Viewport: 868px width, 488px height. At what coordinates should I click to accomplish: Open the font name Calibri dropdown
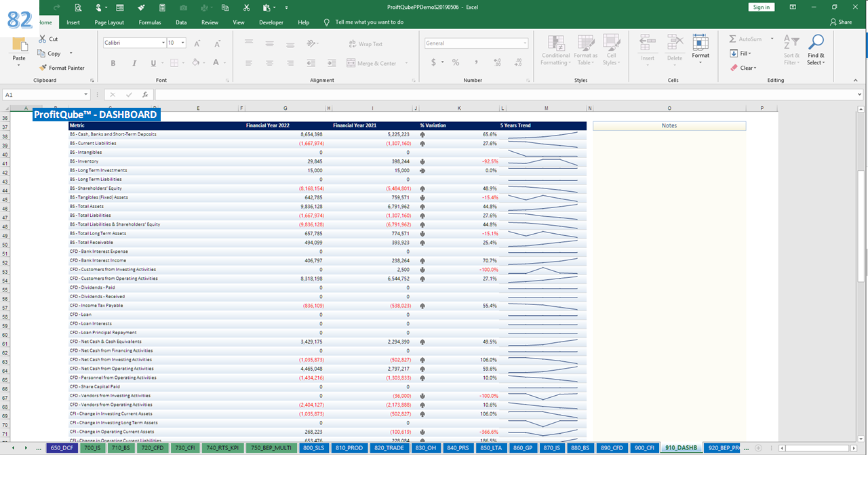163,43
